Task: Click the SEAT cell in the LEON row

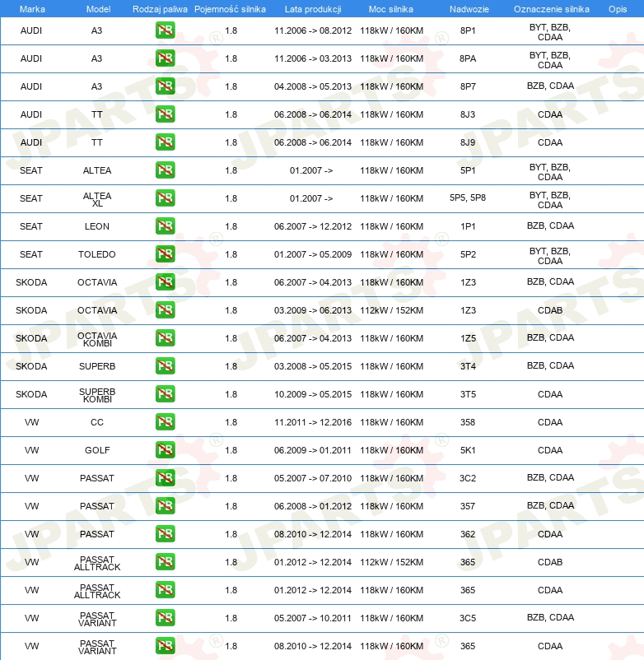Action: point(31,226)
